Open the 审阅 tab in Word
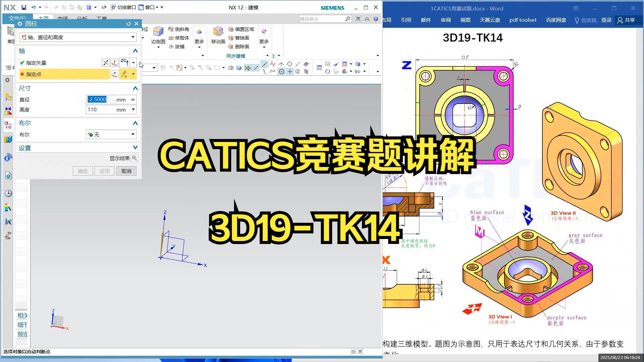 (445, 20)
